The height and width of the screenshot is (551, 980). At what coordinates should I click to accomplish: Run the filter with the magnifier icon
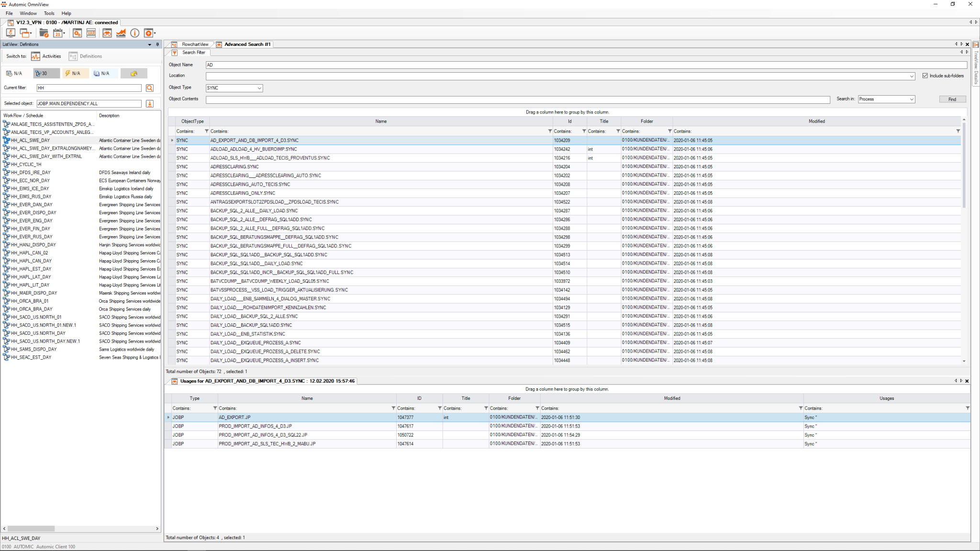pos(150,88)
